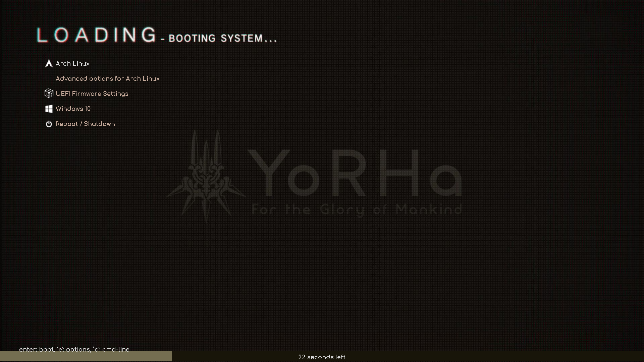Click the Windows logo icon

49,109
